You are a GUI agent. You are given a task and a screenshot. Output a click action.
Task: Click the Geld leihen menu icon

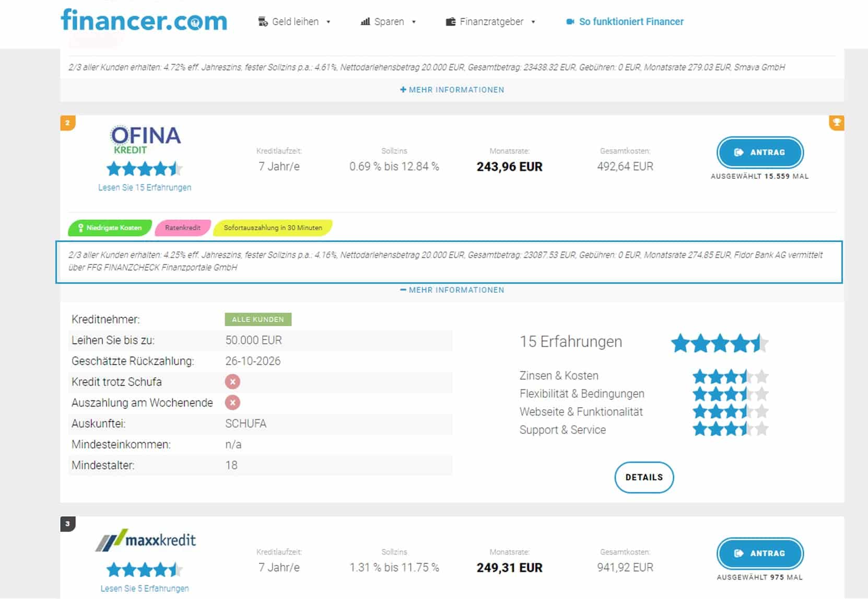tap(263, 21)
